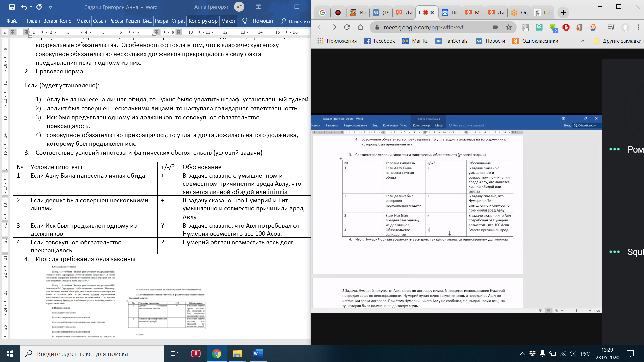Open the table tools Макет tab
The height and width of the screenshot is (362, 644).
tap(228, 21)
